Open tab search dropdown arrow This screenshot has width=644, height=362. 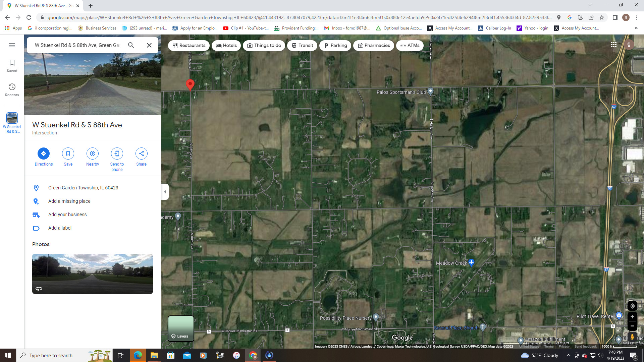tap(590, 5)
